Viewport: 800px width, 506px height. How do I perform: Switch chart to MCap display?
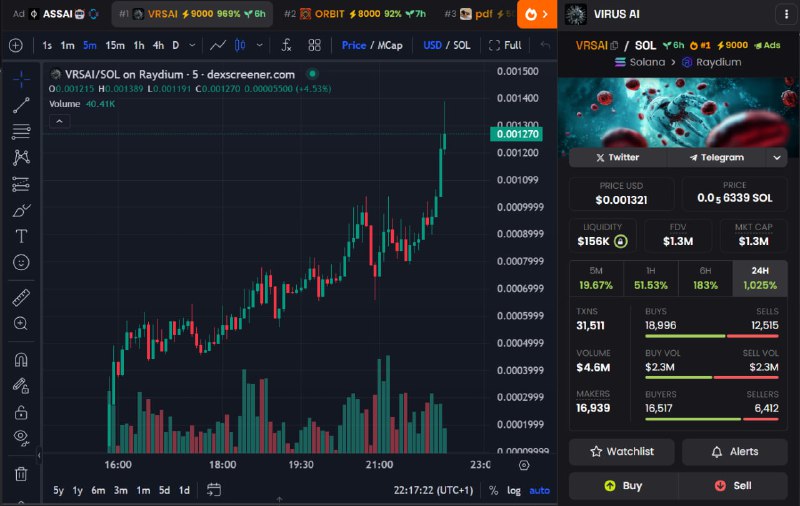point(390,45)
